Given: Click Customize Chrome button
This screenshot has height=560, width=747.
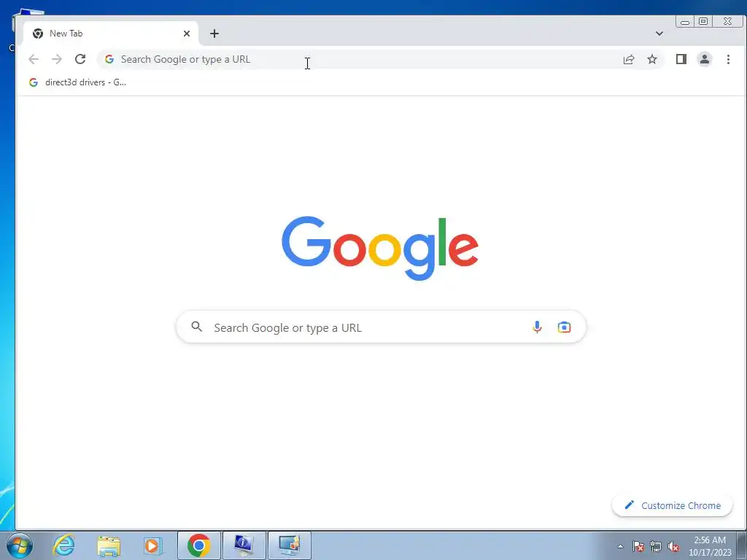Looking at the screenshot, I should tap(672, 505).
